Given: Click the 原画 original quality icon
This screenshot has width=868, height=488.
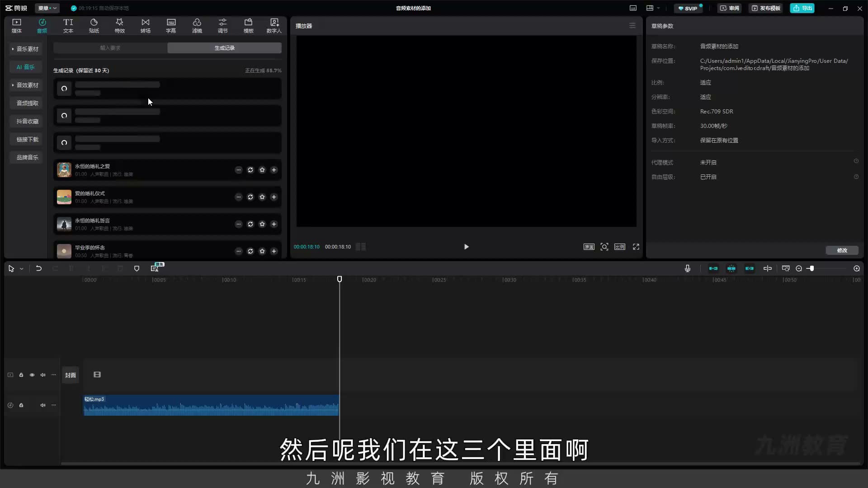Looking at the screenshot, I should 589,247.
